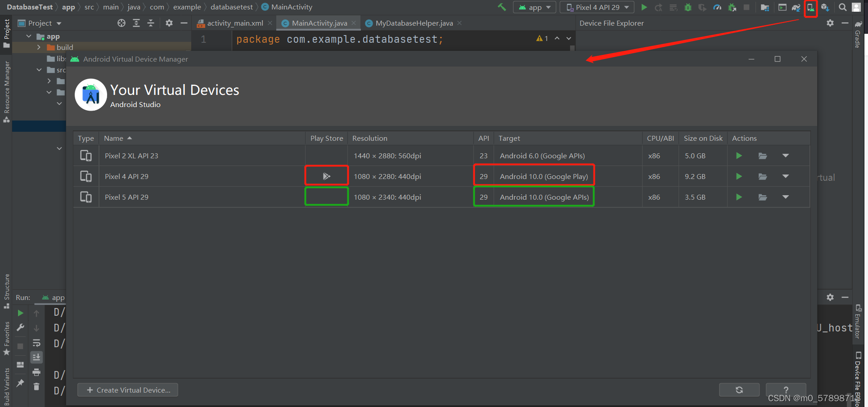The width and height of the screenshot is (868, 407).
Task: Launch Pixel 2 XL API 23 emulator
Action: 739,156
